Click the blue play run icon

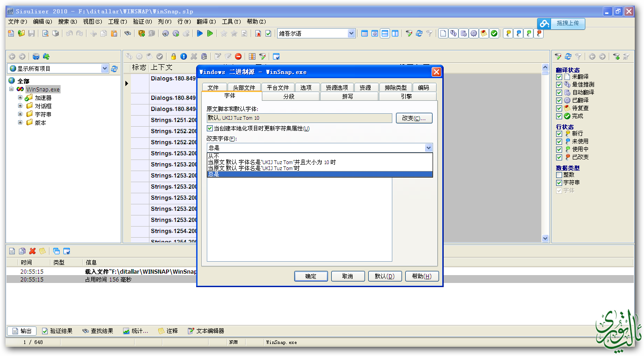(x=200, y=33)
